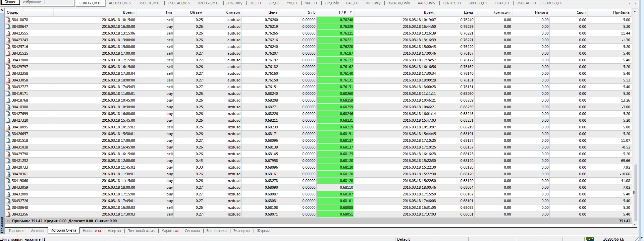
Task: Open the NZDUSD,M15 chart tab
Action: pos(208,3)
